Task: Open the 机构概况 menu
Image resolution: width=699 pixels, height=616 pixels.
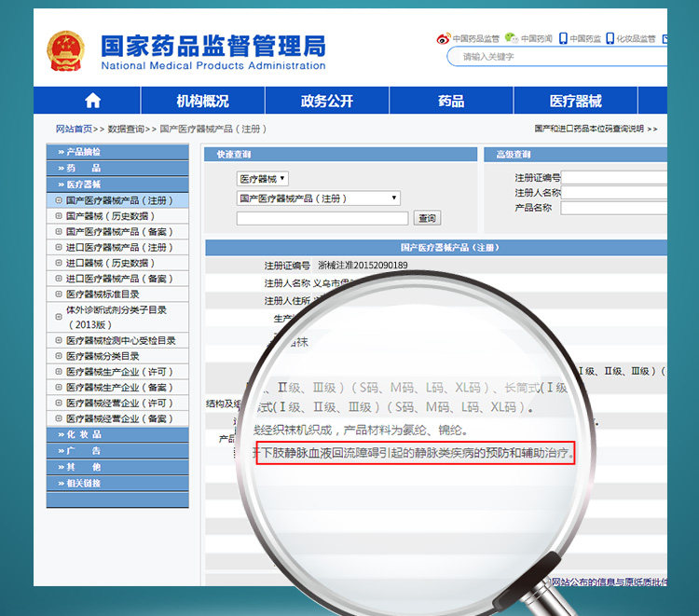Action: coord(203,101)
